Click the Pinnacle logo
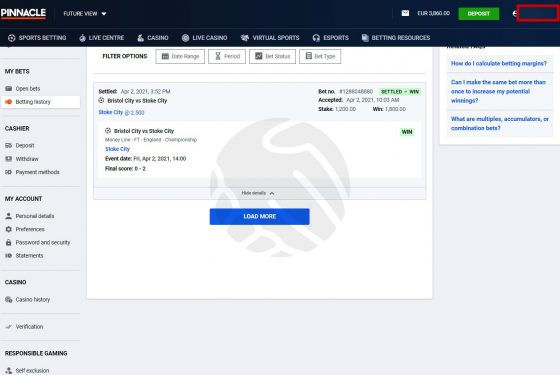This screenshot has width=560, height=375. click(23, 13)
